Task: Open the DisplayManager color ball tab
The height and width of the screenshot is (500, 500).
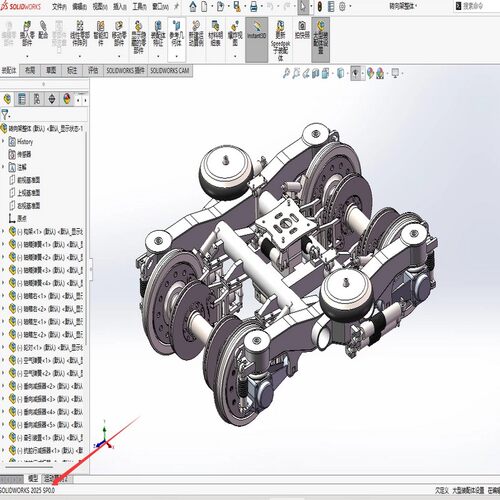Action: tap(67, 99)
